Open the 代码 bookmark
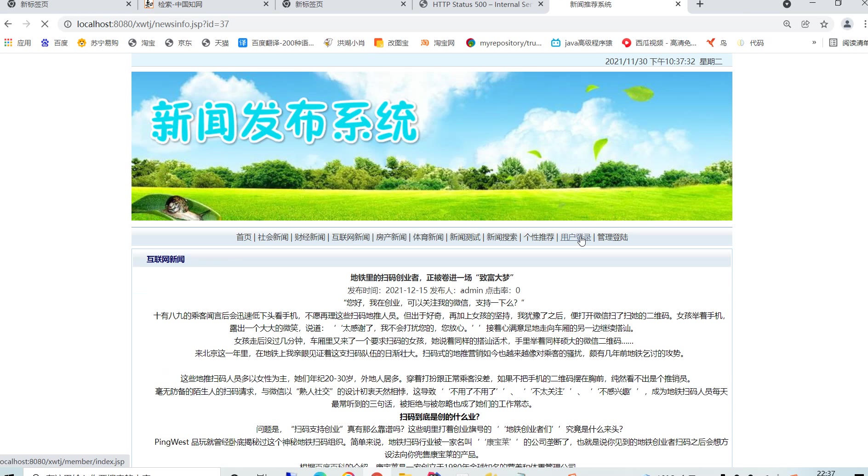This screenshot has width=868, height=476. click(750, 43)
